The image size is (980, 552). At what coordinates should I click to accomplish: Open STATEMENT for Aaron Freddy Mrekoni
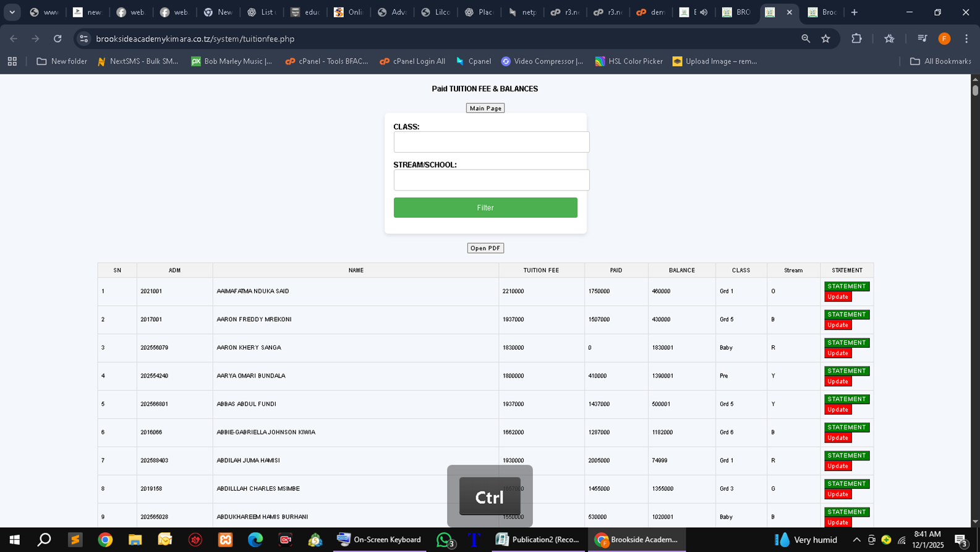[846, 314]
